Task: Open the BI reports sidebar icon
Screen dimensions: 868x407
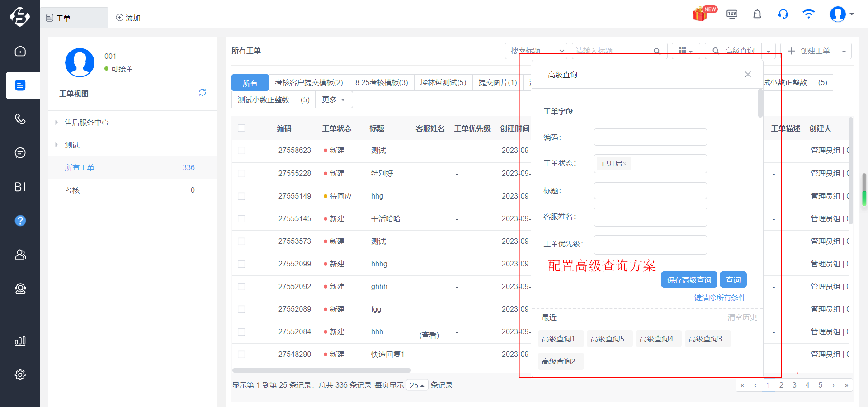Action: (20, 187)
